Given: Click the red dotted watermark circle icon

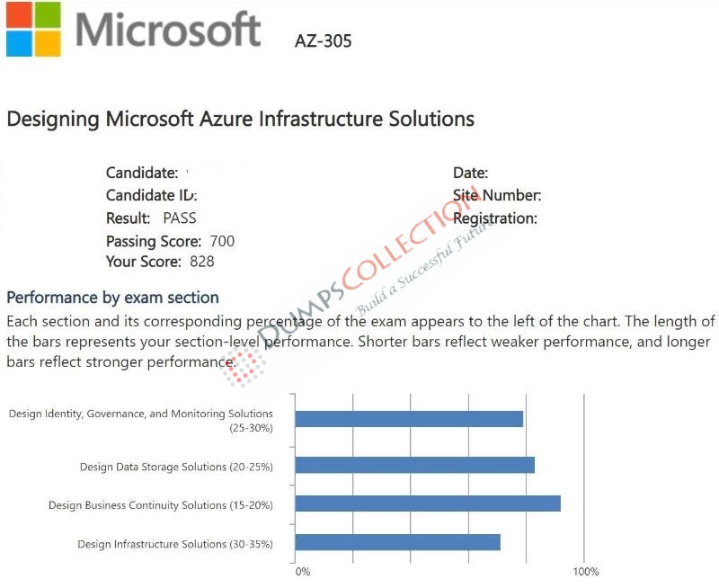Looking at the screenshot, I should 244,367.
